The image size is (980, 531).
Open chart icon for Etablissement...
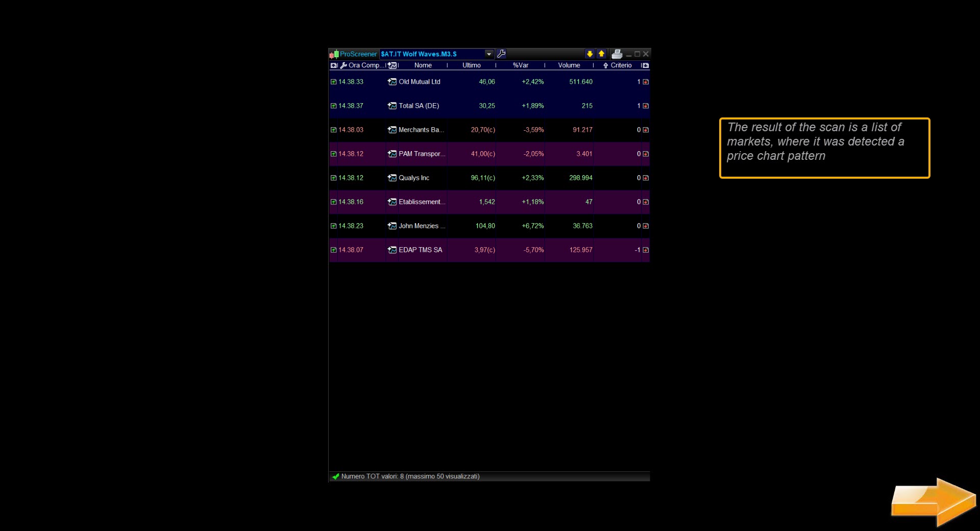pyautogui.click(x=392, y=202)
